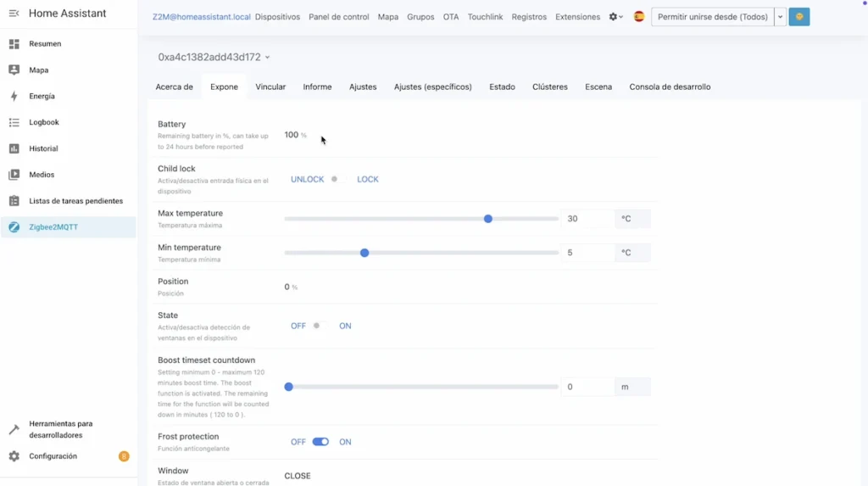Image resolution: width=868 pixels, height=486 pixels.
Task: Switch to the Clústeres tab
Action: click(549, 87)
